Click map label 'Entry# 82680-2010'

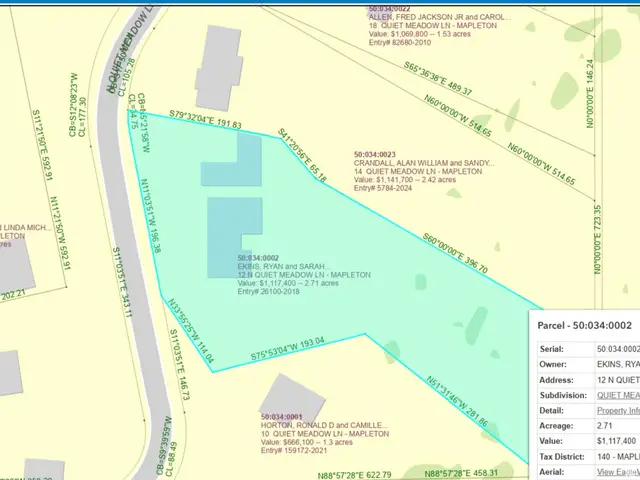[400, 42]
